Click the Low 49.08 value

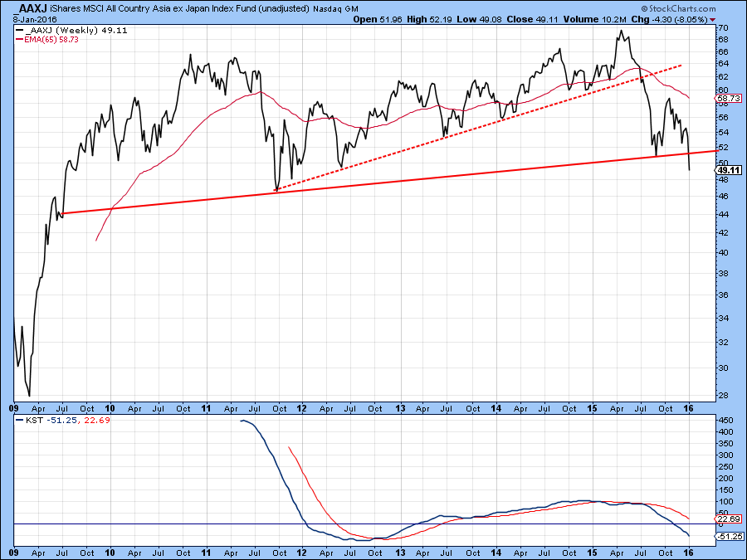click(479, 20)
